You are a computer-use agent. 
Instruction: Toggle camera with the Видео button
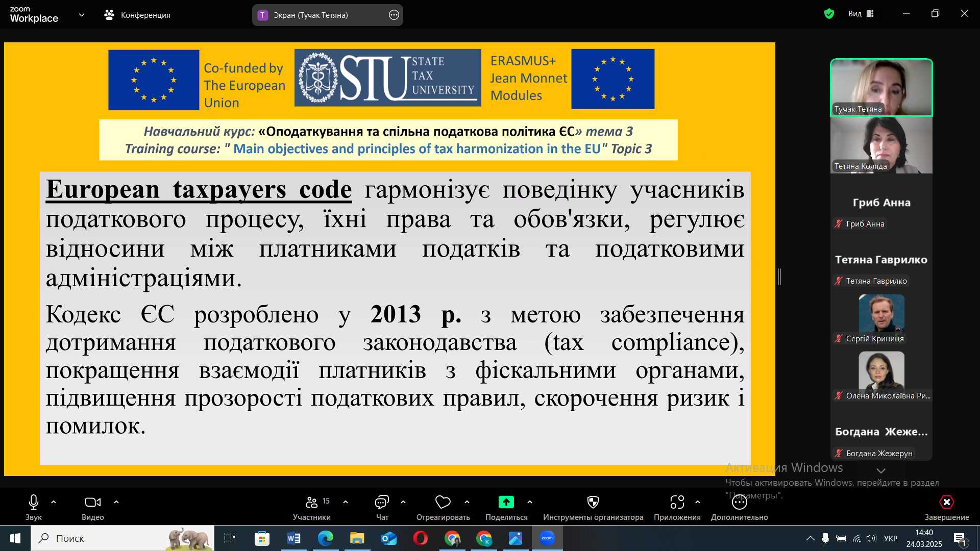click(x=93, y=507)
